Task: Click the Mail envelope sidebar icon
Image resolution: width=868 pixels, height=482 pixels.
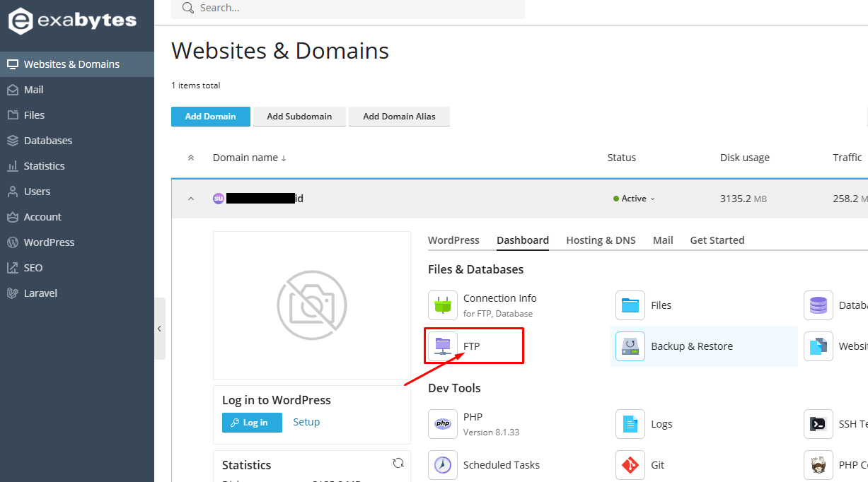Action: pyautogui.click(x=12, y=90)
